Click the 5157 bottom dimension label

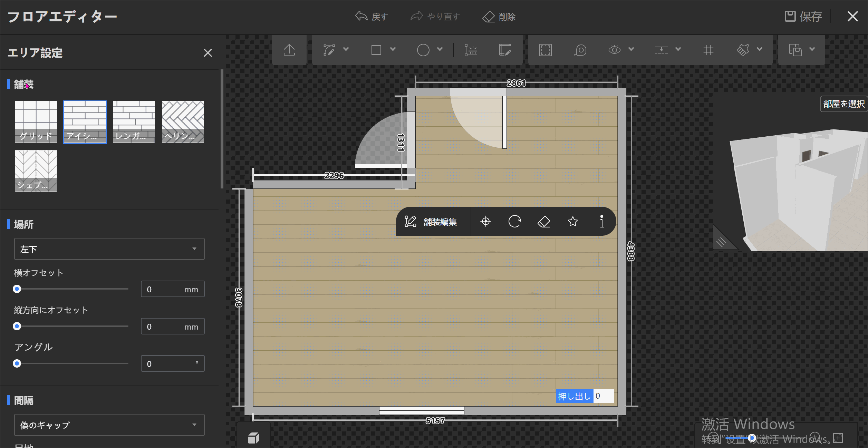pos(435,421)
